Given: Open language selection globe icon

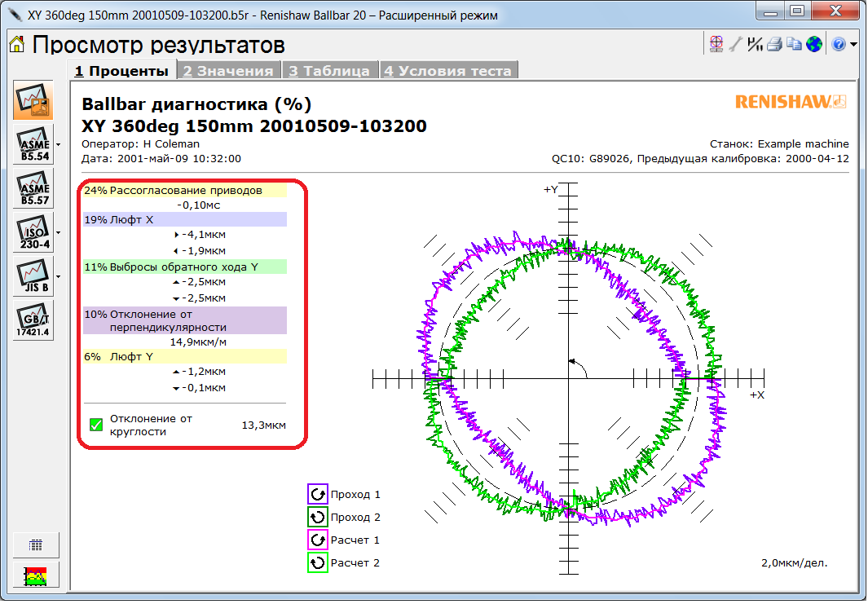Looking at the screenshot, I should [814, 44].
